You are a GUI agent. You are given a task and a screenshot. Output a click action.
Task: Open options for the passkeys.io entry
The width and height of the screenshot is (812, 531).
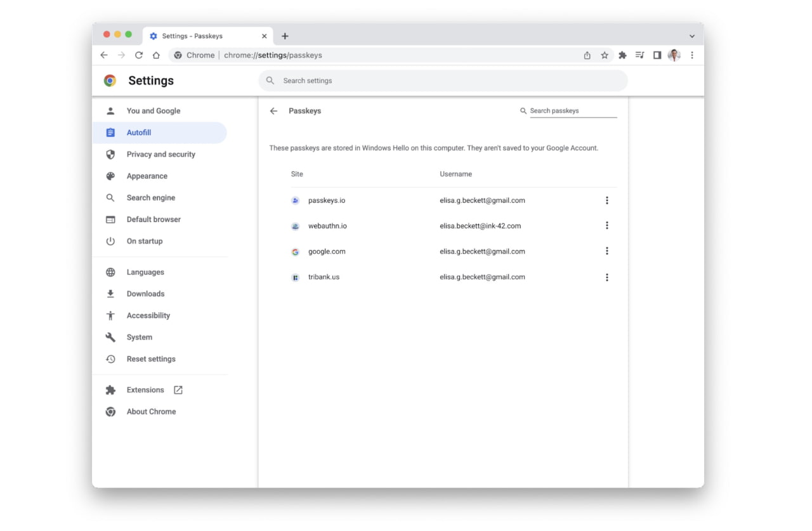pos(607,200)
